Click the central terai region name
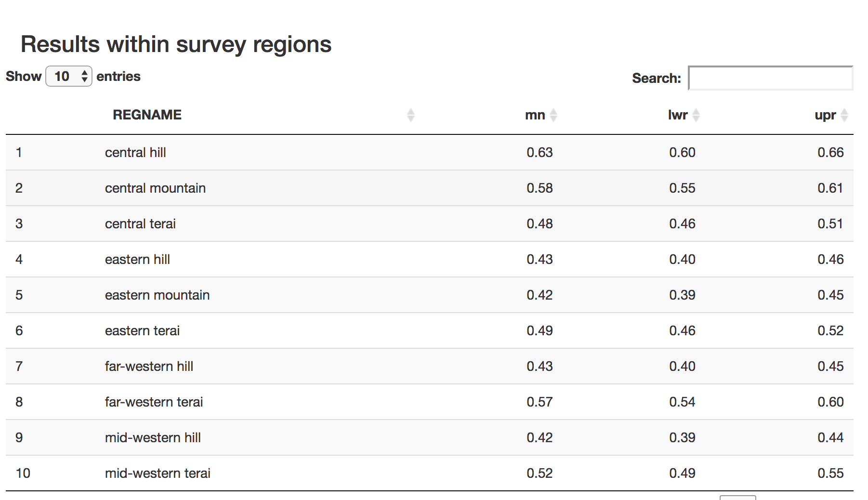Screen dimensions: 868x500 point(140,224)
